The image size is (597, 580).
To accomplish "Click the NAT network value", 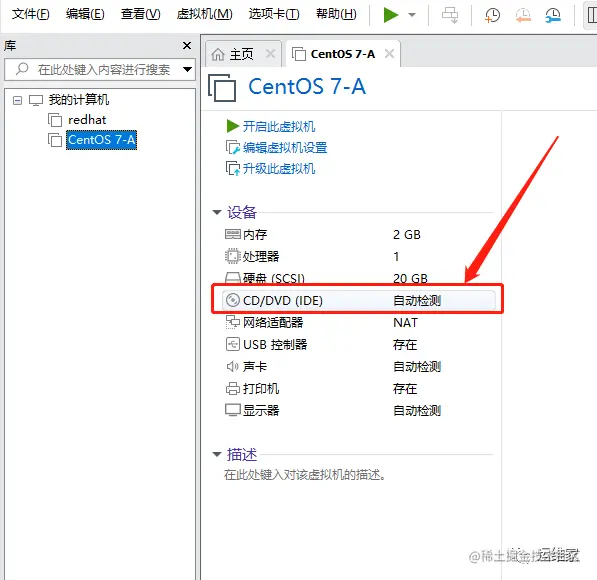I will pyautogui.click(x=405, y=323).
